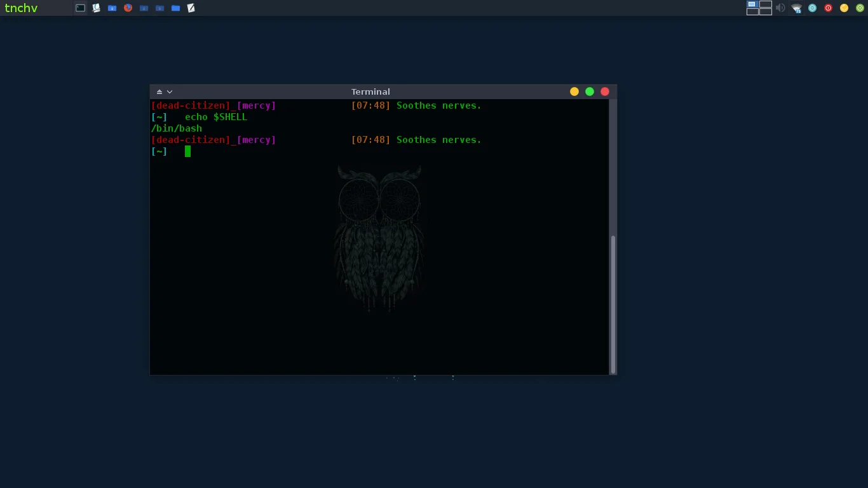Launch the document viewer panel icon
This screenshot has height=488, width=868.
[97, 8]
